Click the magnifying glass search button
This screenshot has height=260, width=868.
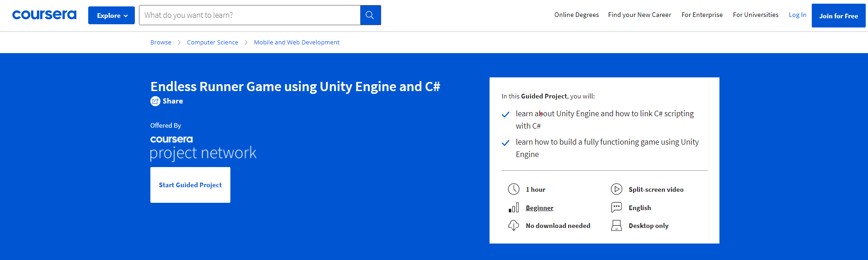click(x=370, y=15)
